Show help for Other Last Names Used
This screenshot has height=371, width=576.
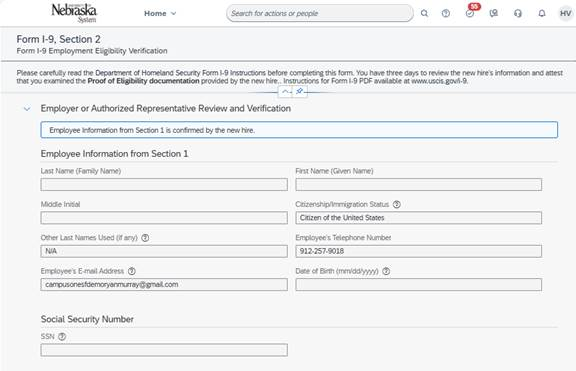(145, 238)
